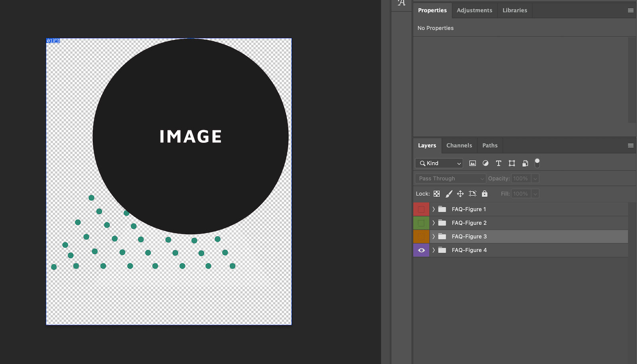The height and width of the screenshot is (364, 637).
Task: Lock transparent pixels icon
Action: point(437,194)
